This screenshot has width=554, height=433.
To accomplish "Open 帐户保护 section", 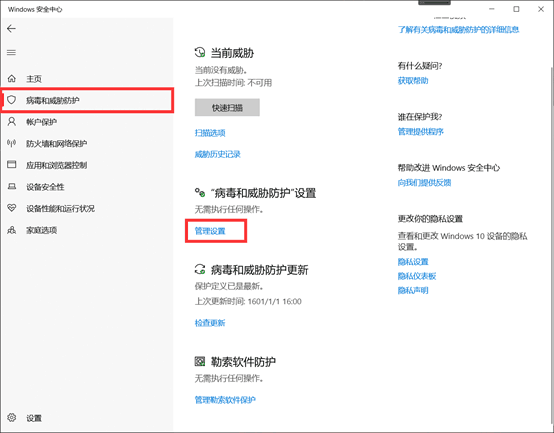I will click(x=41, y=122).
